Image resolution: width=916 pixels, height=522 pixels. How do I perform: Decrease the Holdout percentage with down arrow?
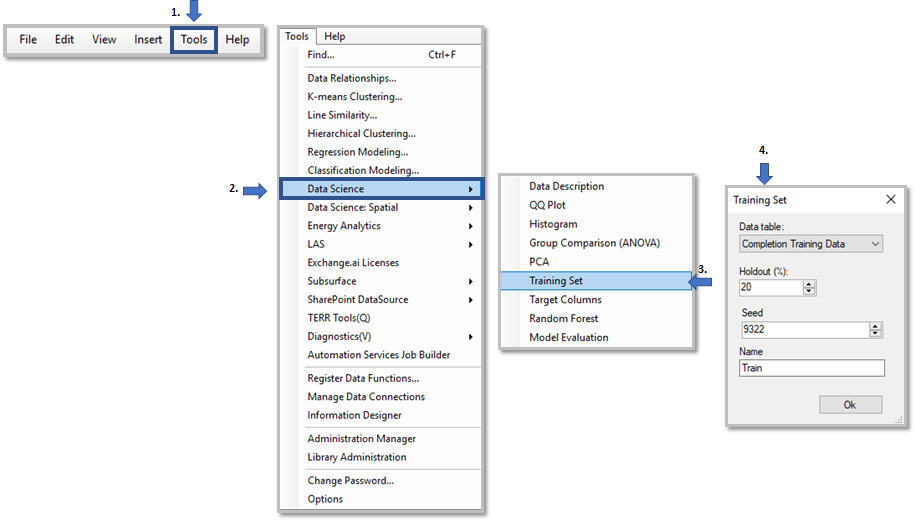click(x=809, y=291)
